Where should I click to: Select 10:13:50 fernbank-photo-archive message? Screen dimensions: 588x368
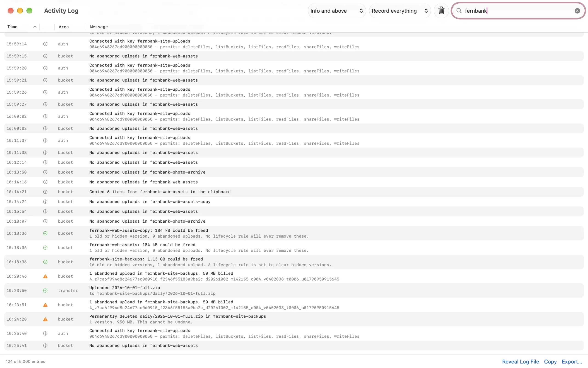coord(147,172)
